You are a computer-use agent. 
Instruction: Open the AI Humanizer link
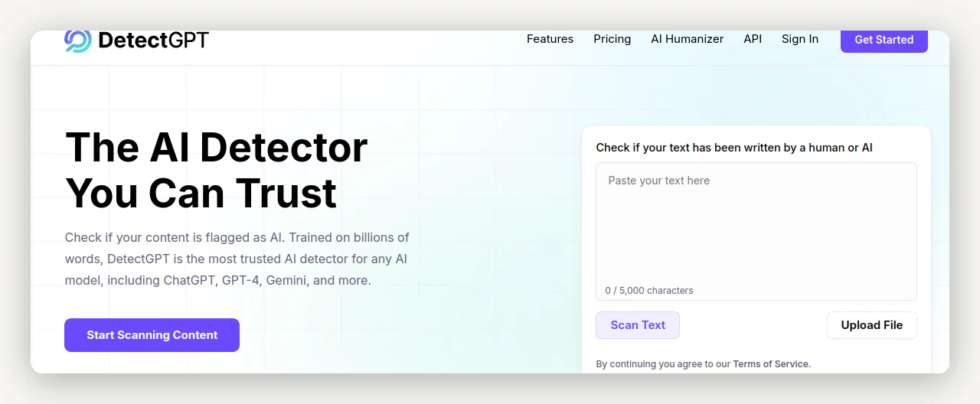[687, 39]
